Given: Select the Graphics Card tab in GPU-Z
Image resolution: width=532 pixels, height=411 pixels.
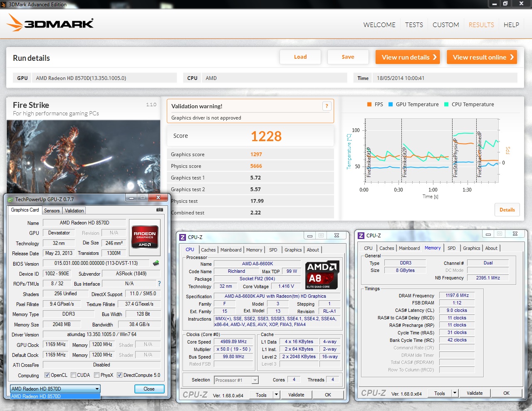Looking at the screenshot, I should tap(25, 210).
